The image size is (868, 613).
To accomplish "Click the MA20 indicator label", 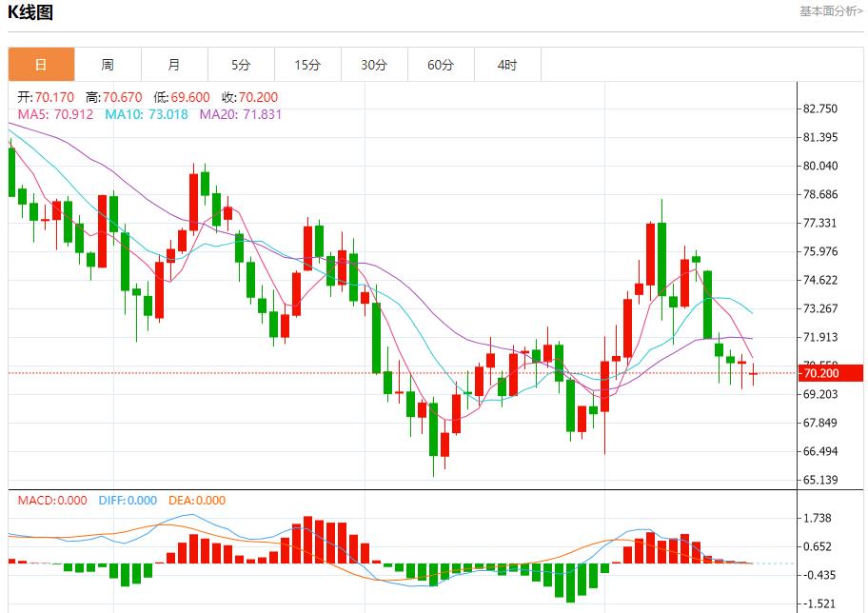I will [240, 114].
